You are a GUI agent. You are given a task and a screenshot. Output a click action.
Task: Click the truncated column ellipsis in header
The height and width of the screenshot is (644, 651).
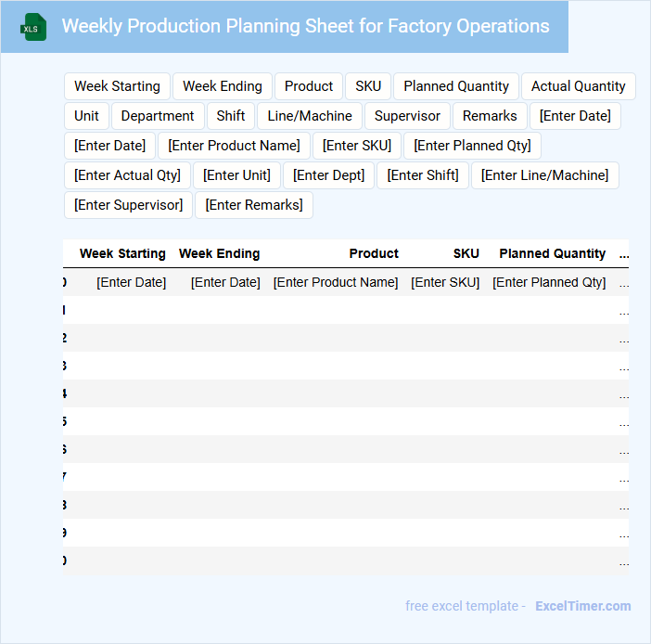[x=624, y=253]
